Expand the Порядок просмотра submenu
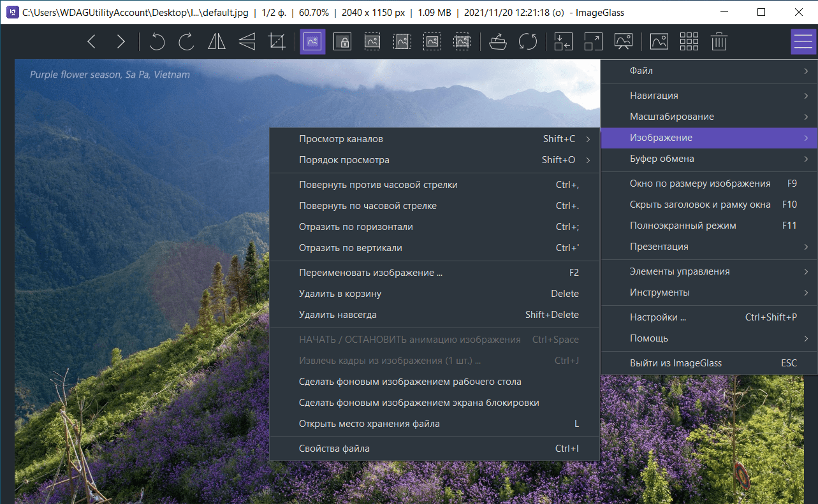 434,160
